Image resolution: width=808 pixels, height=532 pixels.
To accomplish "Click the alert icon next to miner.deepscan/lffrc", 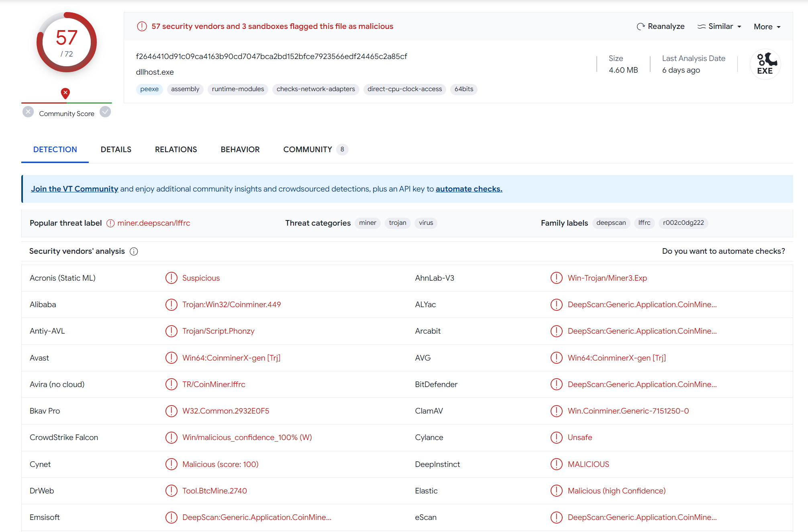I will [110, 223].
